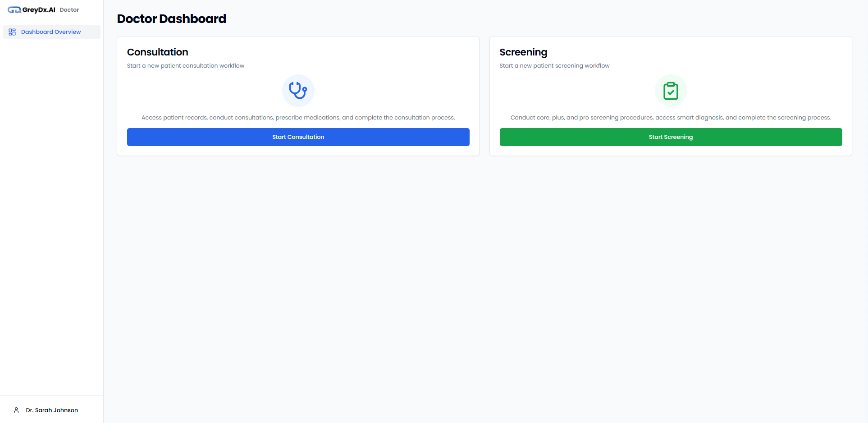Click the Consultation card title

(x=157, y=52)
